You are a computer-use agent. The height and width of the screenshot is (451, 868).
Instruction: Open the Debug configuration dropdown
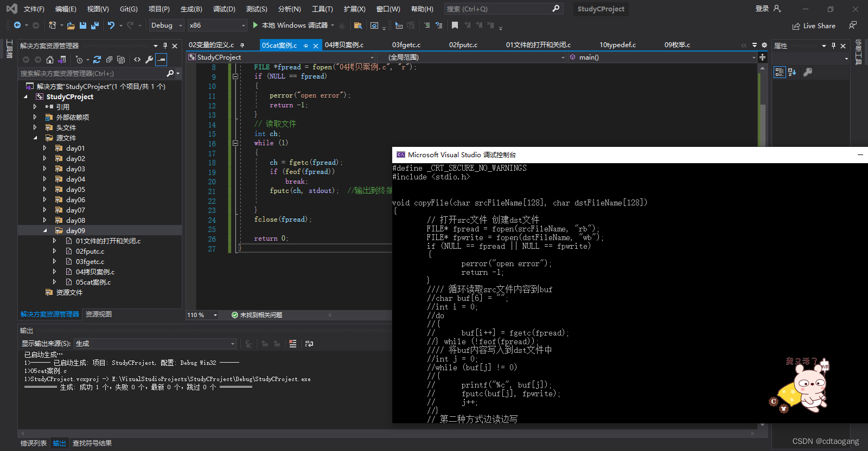[167, 25]
